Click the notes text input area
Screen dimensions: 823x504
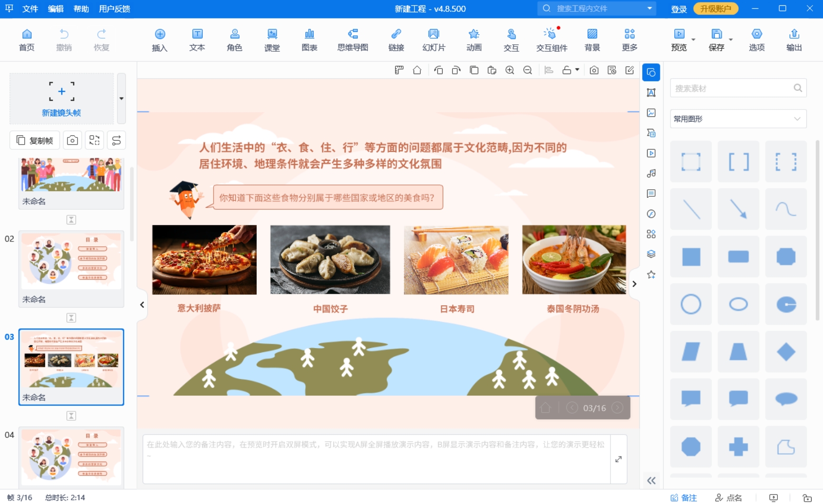(377, 459)
